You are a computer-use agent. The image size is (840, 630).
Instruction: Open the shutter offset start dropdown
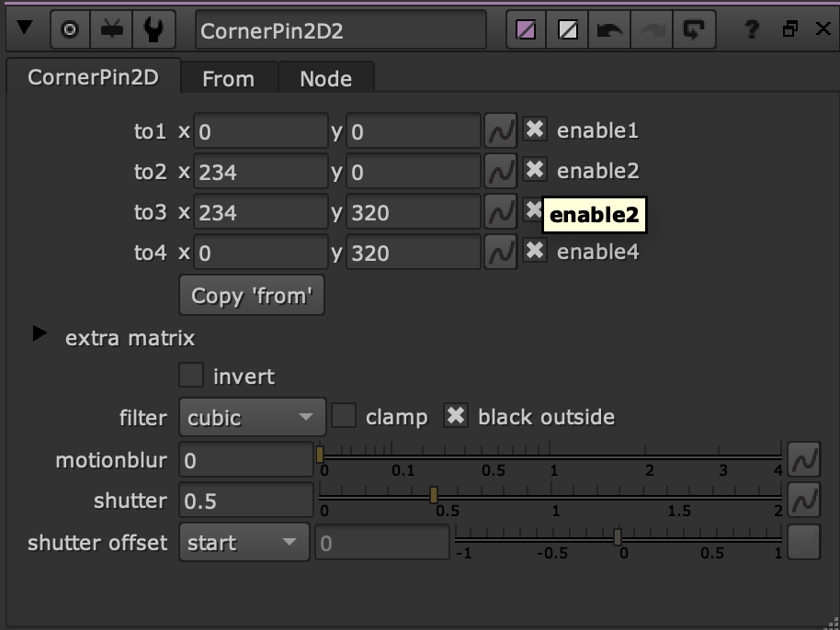click(x=244, y=542)
